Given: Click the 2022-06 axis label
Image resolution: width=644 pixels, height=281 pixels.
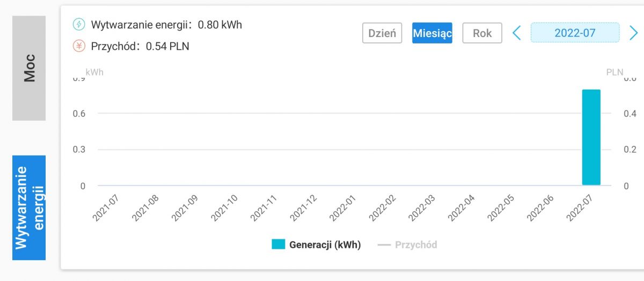Looking at the screenshot, I should click(540, 208).
